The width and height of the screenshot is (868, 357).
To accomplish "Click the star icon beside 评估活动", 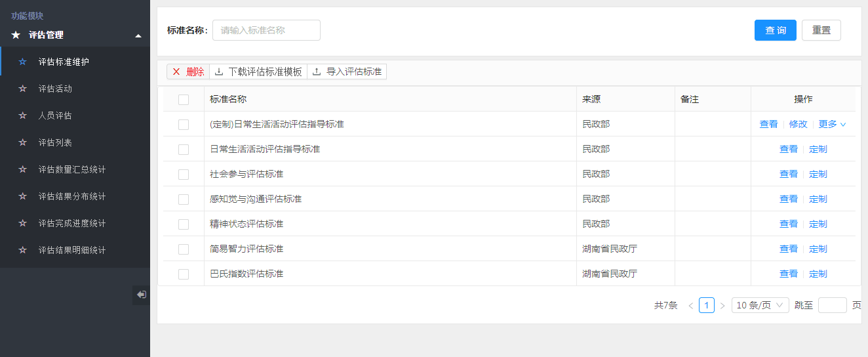I will point(23,89).
